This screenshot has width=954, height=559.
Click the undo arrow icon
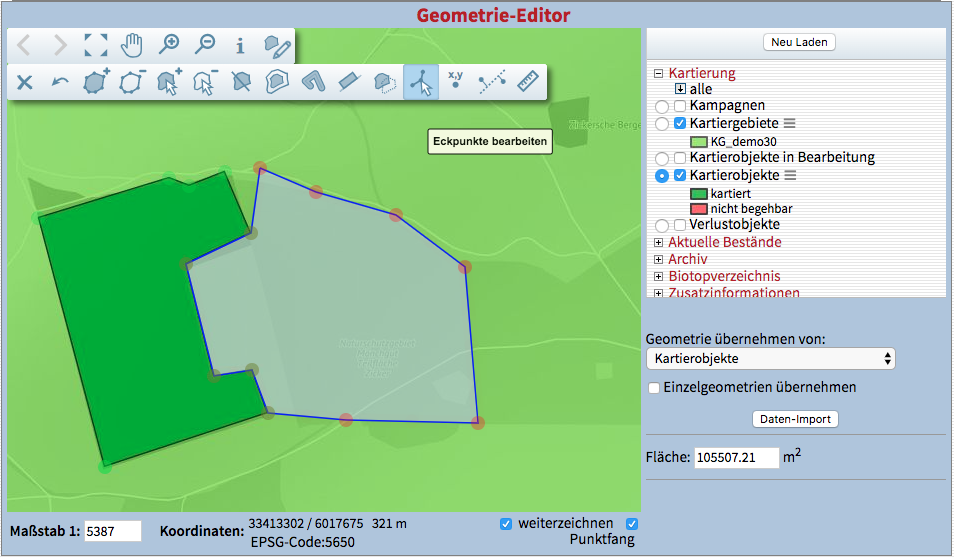point(60,82)
